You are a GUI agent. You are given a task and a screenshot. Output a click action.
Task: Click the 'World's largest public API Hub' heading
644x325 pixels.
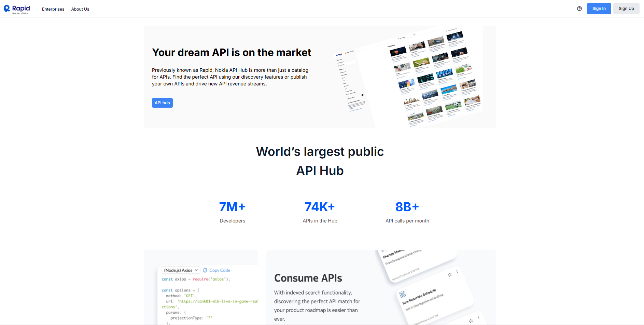[320, 161]
